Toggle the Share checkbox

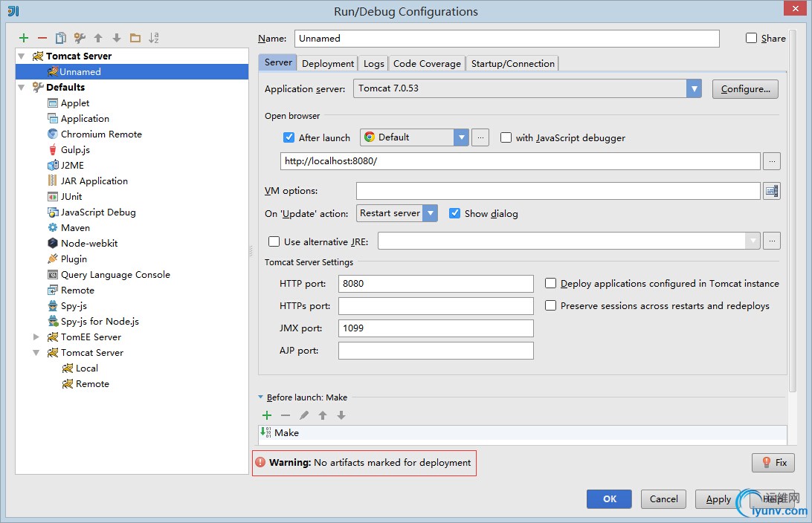coord(752,38)
